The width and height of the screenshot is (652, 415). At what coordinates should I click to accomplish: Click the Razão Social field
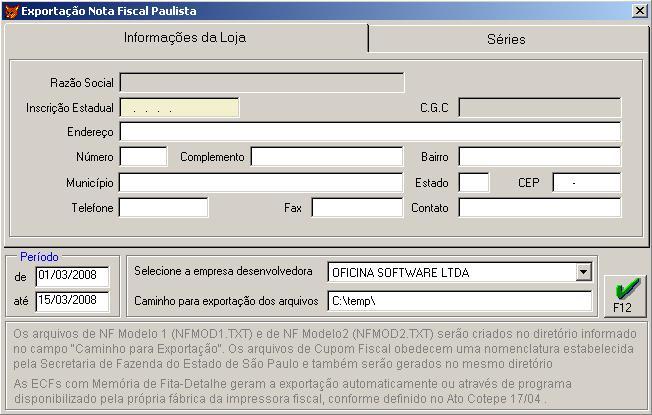click(x=262, y=83)
